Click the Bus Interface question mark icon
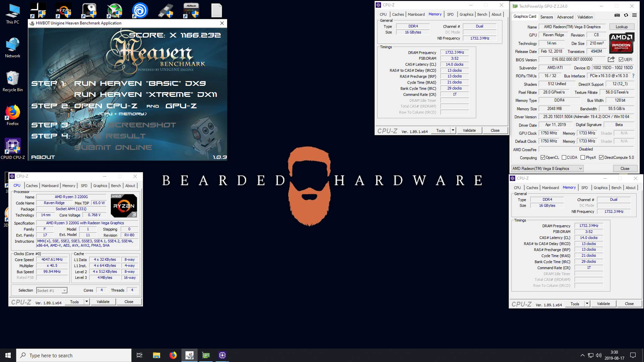This screenshot has height=362, width=644. pyautogui.click(x=633, y=76)
